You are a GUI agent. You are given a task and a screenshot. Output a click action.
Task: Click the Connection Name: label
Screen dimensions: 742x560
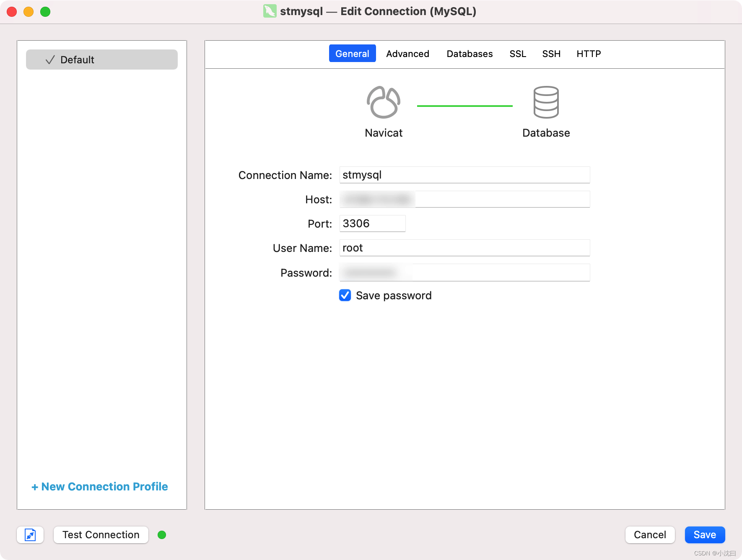pyautogui.click(x=285, y=175)
